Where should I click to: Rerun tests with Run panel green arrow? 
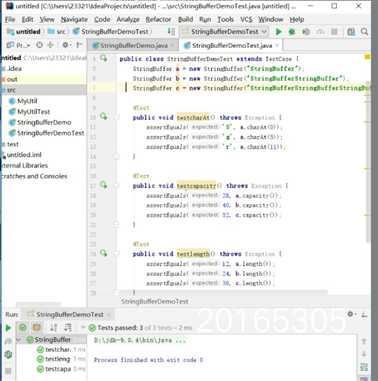(x=8, y=328)
